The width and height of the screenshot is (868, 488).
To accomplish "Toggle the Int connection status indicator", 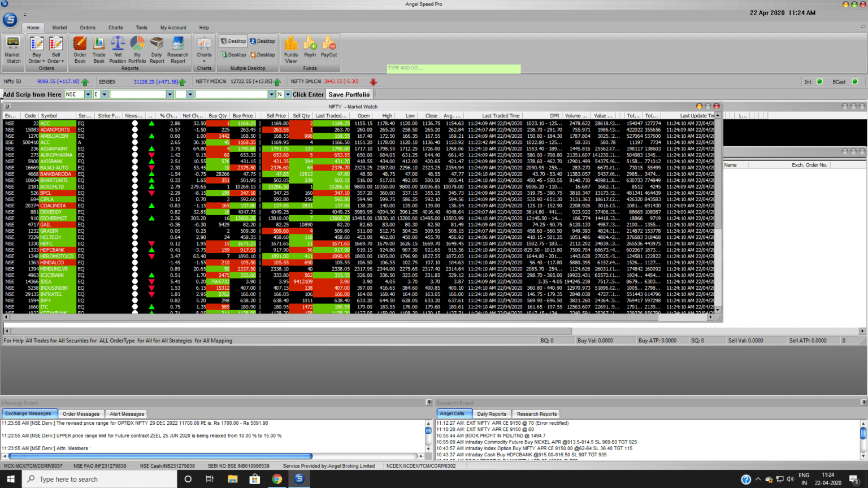I will point(819,81).
